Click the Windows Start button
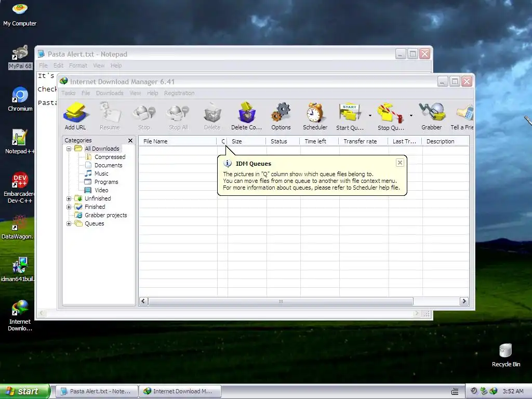This screenshot has width=532, height=399. pos(24,391)
